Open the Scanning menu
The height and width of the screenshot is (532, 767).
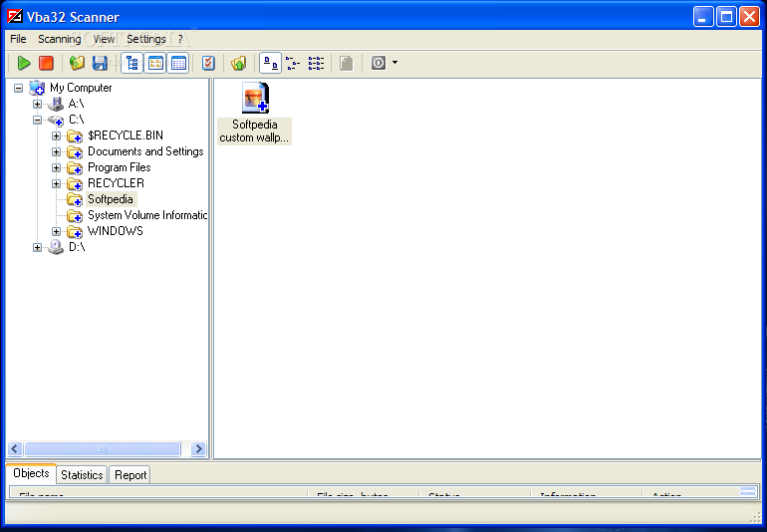(60, 39)
